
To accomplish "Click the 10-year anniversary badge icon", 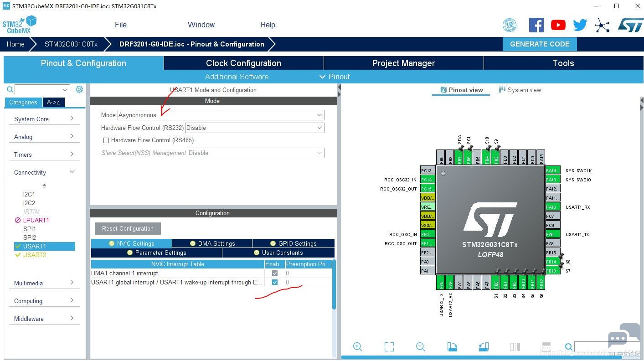I will [510, 25].
